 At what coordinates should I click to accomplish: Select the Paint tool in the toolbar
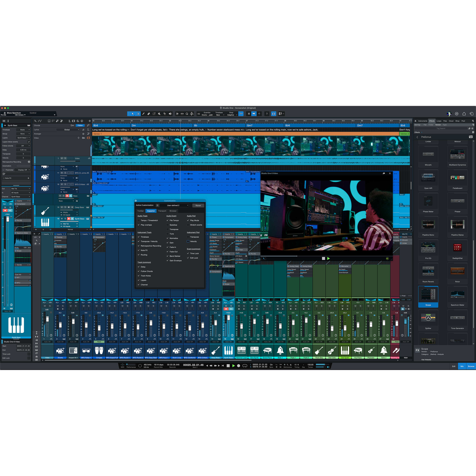(x=144, y=114)
